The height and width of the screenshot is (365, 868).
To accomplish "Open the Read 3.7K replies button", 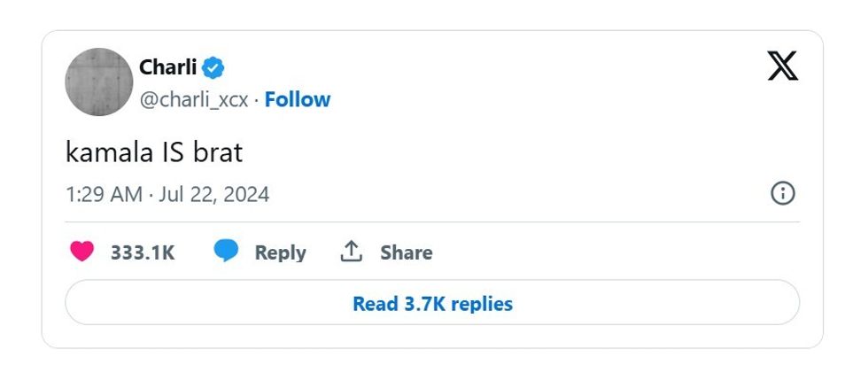I will coord(432,304).
